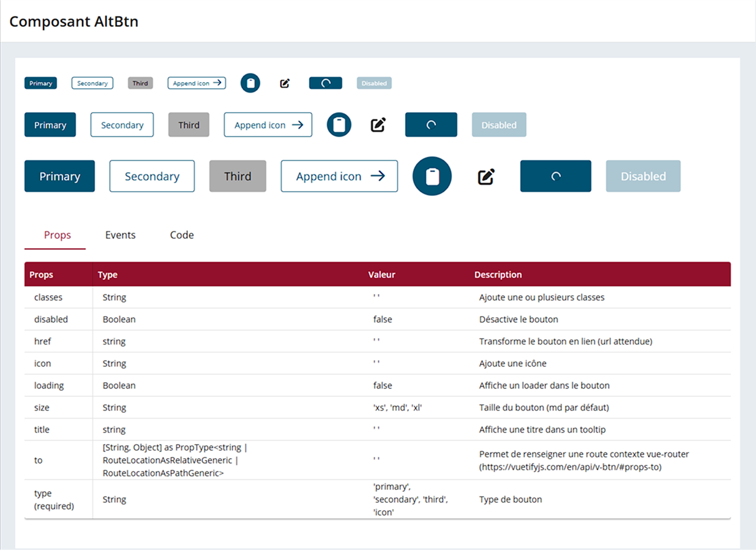Image resolution: width=756 pixels, height=550 pixels.
Task: Open the Code tab
Action: 182,235
